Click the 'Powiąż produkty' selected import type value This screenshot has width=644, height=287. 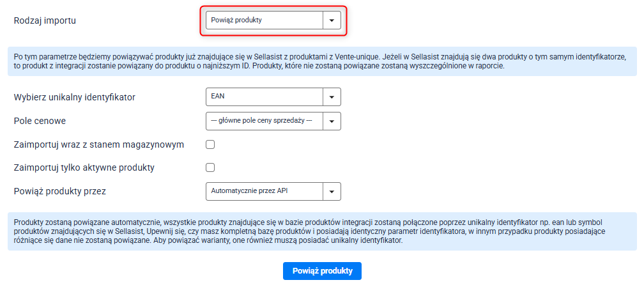tap(264, 20)
